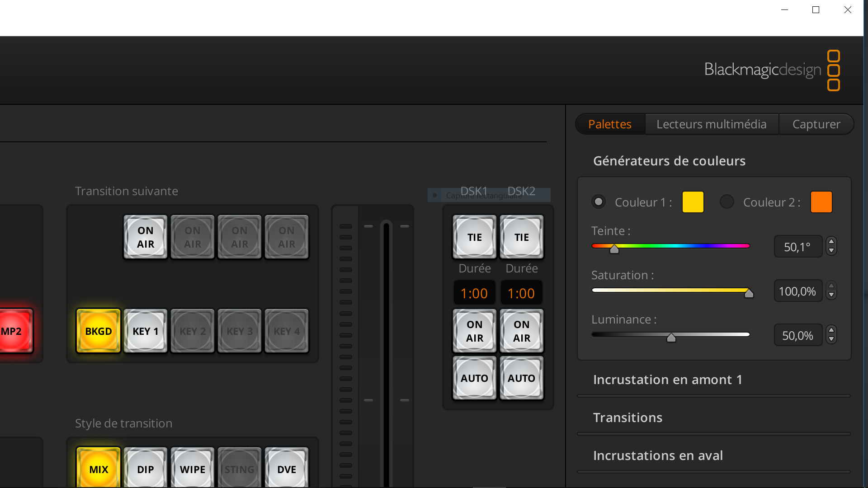868x488 pixels.
Task: Maximize the application window
Action: 816,10
